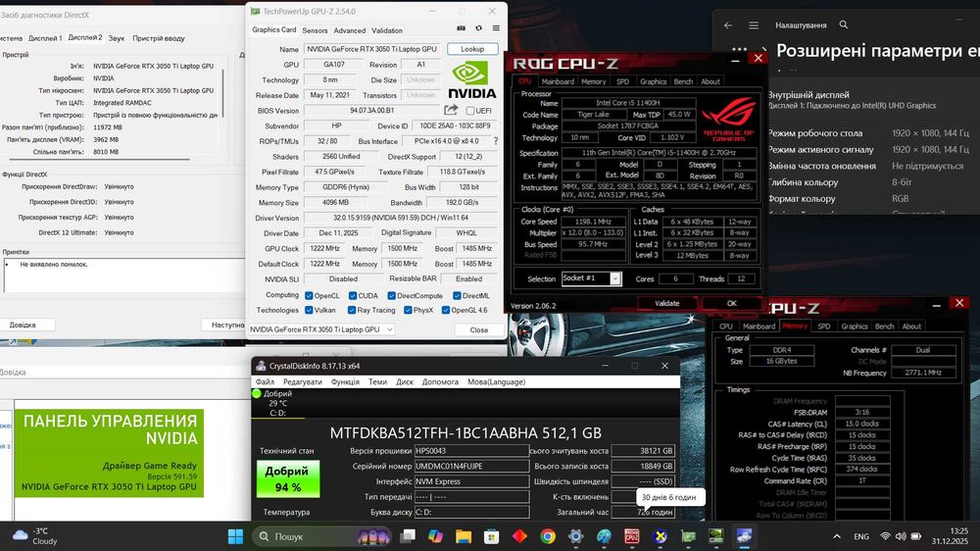Switch to DirectX diagnostic taskbar icon
Screen dimensions: 980x551
(x=660, y=536)
